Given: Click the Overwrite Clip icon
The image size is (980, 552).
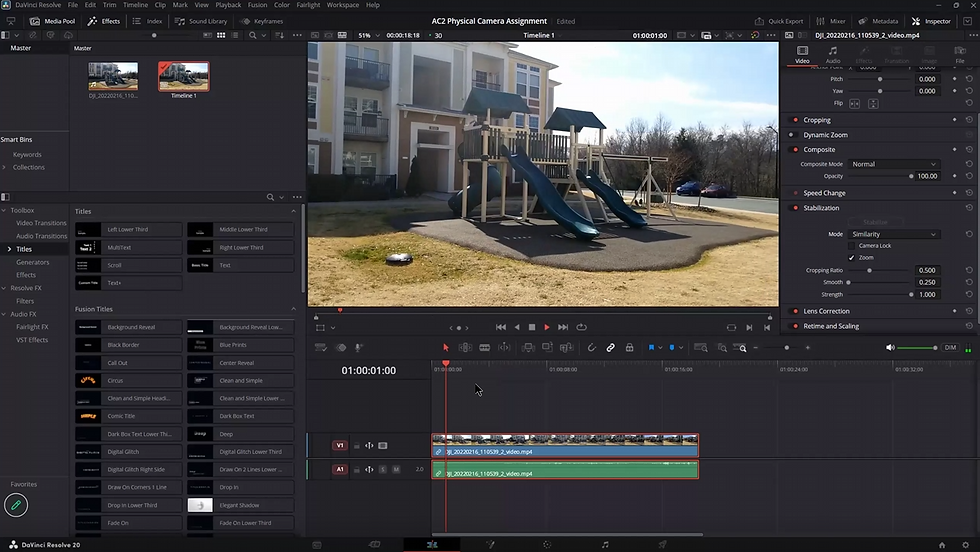Looking at the screenshot, I should 548,348.
